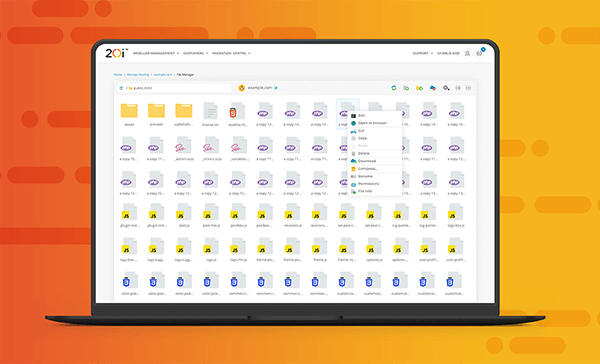Viewport: 600px width, 364px height.
Task: Expand the Migration Centre dropdown
Action: click(232, 53)
